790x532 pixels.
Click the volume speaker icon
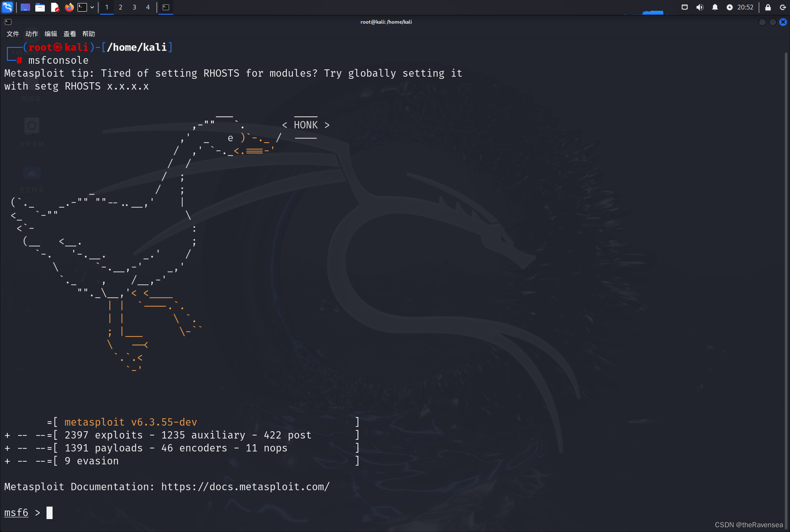(700, 7)
